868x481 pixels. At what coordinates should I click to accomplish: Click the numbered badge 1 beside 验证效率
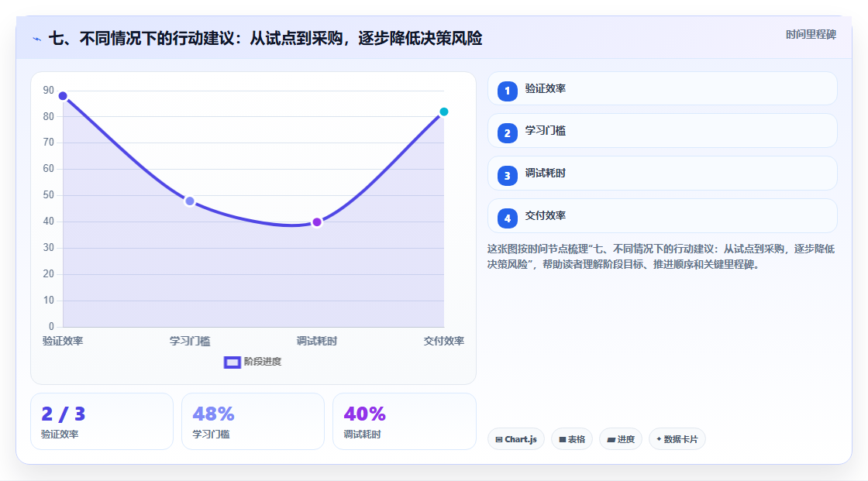(507, 91)
